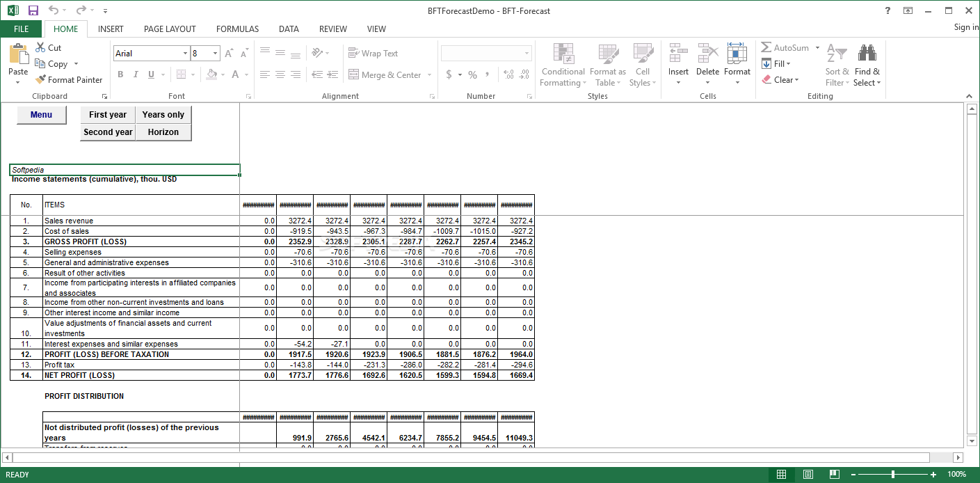
Task: Zoom out with the minus button
Action: click(x=853, y=475)
